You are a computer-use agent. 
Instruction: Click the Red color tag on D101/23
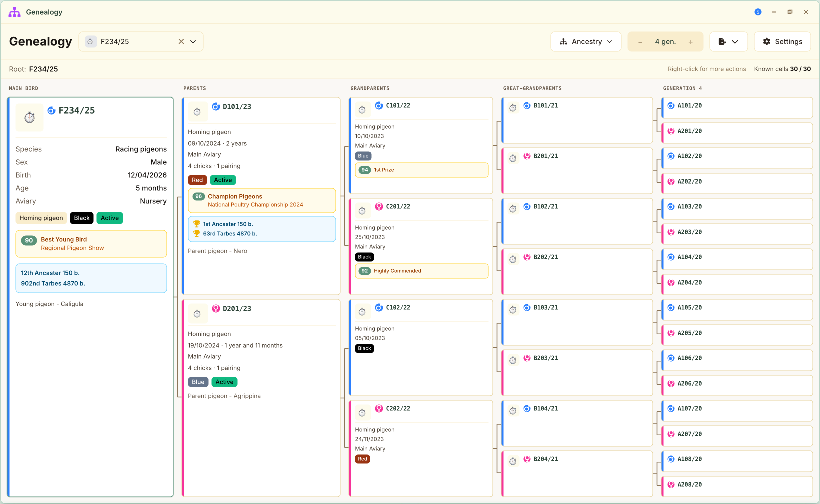click(197, 180)
